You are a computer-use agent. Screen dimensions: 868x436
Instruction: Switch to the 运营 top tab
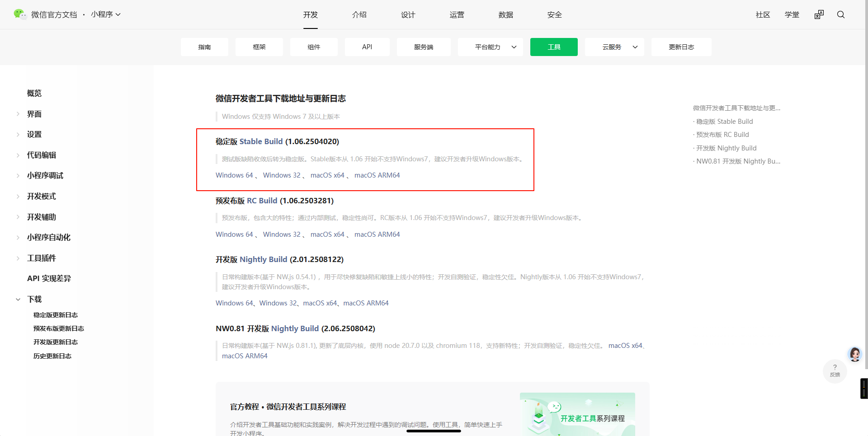click(457, 14)
